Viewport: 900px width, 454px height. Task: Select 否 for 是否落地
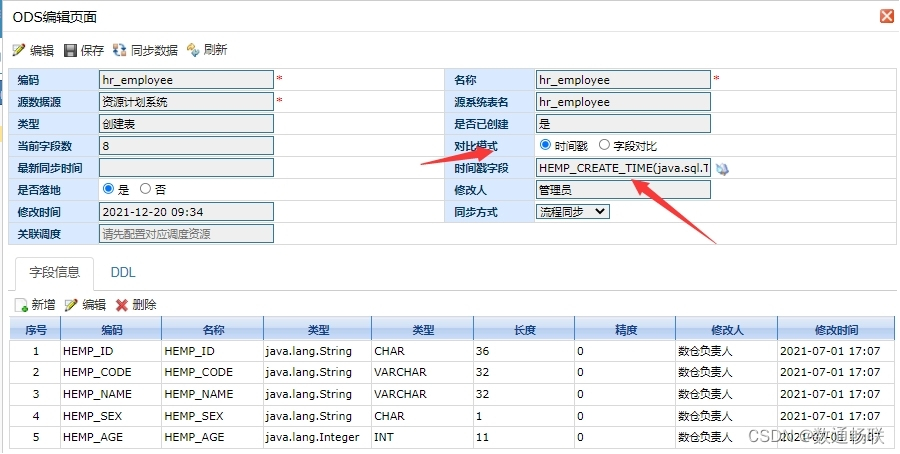pos(145,189)
